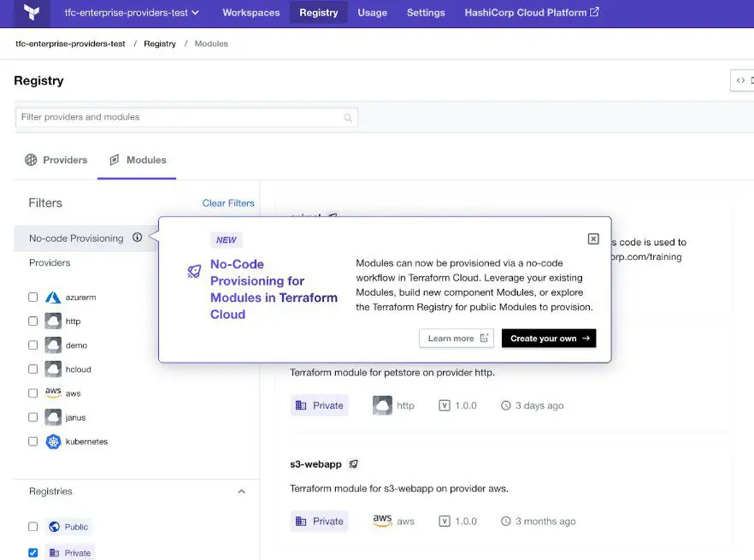This screenshot has height=560, width=754.
Task: Click the Terraform logo in the header
Action: pyautogui.click(x=32, y=13)
